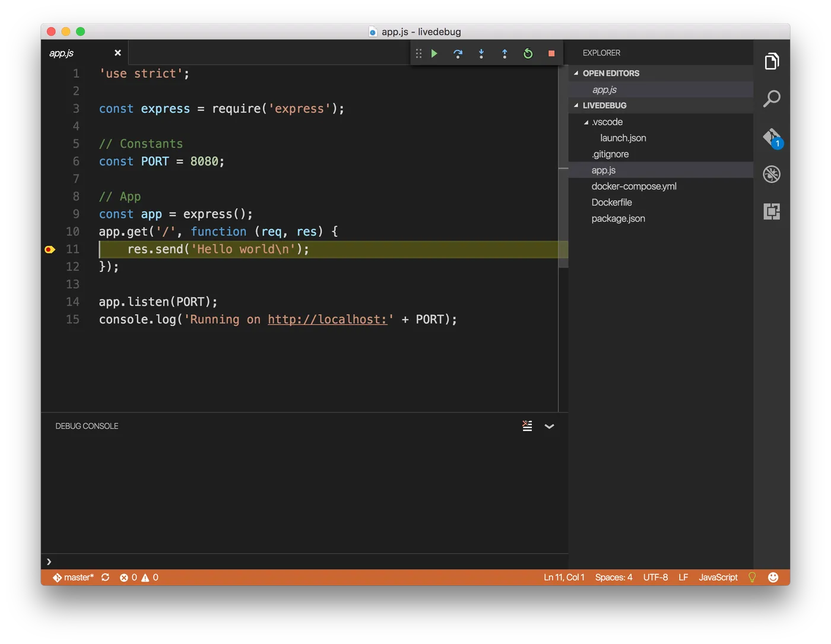Open the Extensions view in activity bar
This screenshot has width=831, height=644.
coord(772,211)
